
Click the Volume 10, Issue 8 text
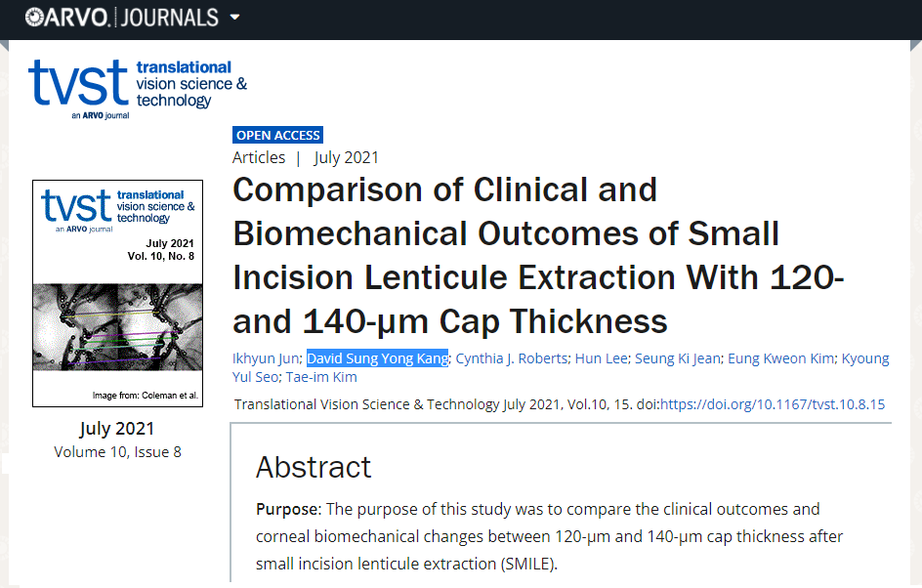point(117,451)
